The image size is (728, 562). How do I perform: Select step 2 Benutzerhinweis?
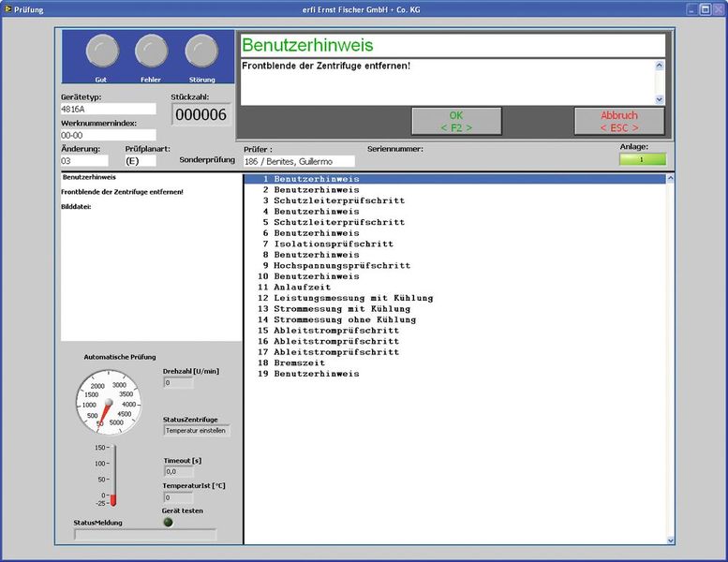click(454, 189)
